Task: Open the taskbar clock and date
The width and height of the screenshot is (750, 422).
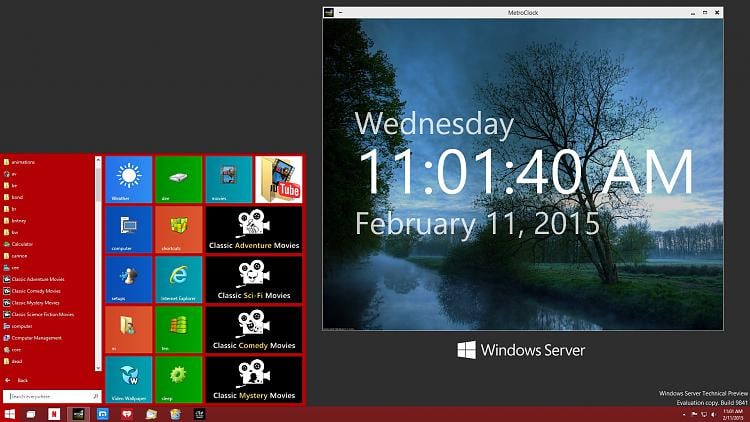Action: [x=732, y=414]
